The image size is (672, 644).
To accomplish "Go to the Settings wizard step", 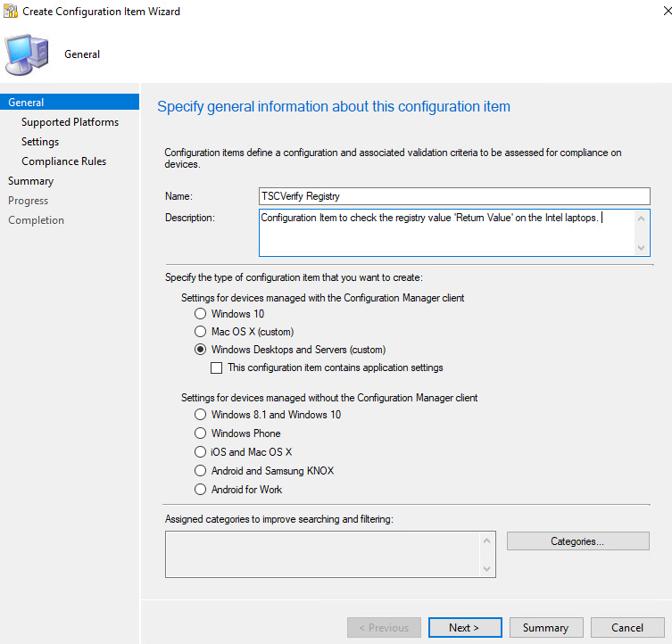I will (x=40, y=142).
